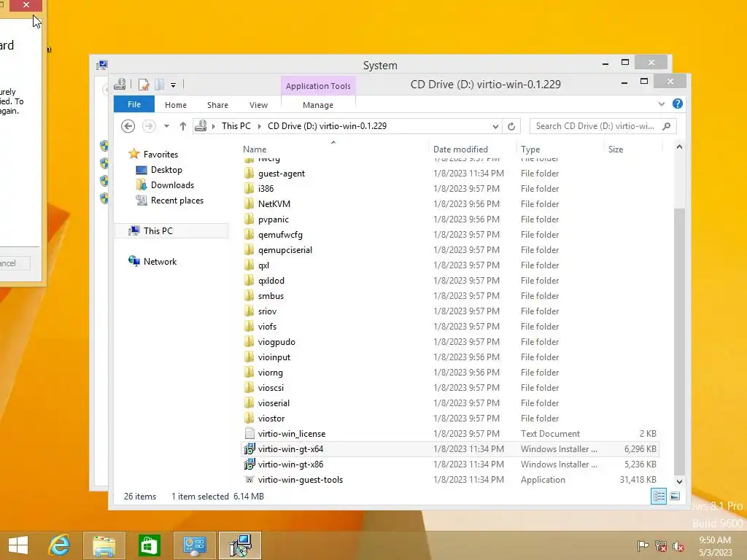
Task: Expand the ribbon with the chevron
Action: (661, 104)
